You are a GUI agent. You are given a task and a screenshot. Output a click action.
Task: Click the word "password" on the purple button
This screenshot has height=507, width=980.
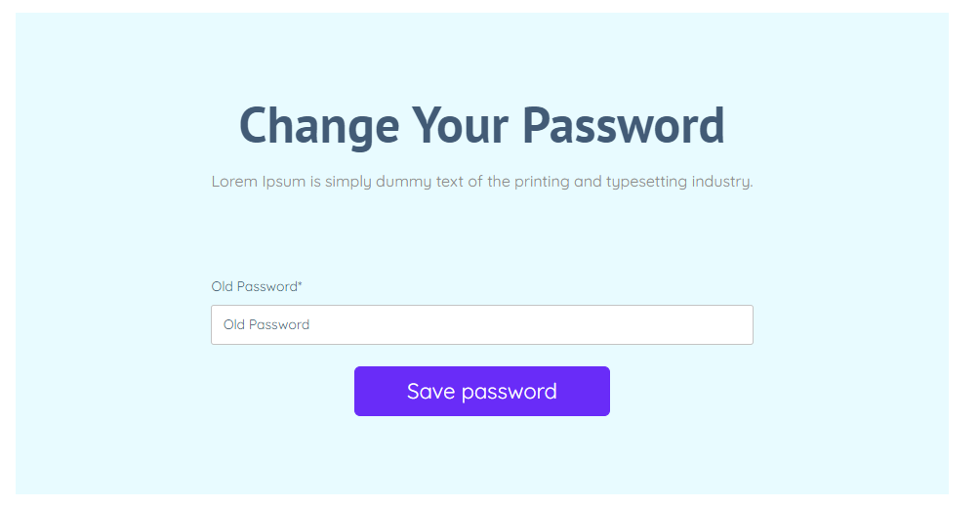509,391
